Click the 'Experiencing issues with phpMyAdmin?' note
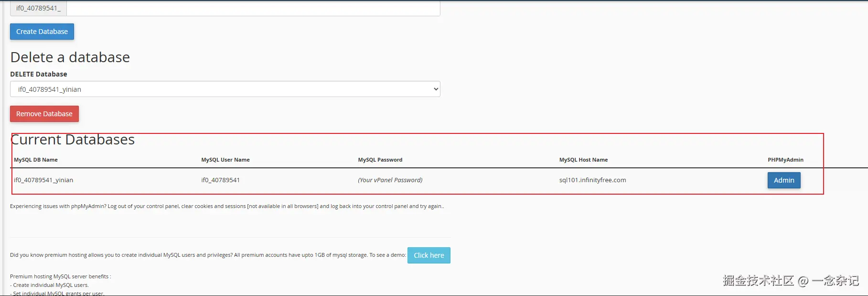This screenshot has width=868, height=296. point(227,207)
